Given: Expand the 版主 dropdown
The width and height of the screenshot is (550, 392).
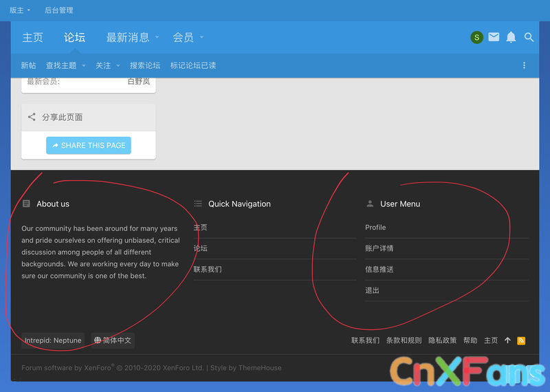Looking at the screenshot, I should coord(20,10).
